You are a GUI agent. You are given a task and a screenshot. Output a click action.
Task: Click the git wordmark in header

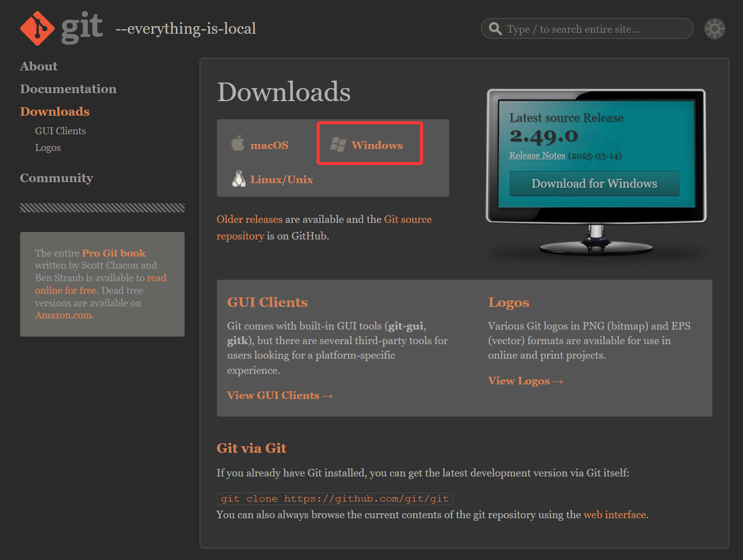click(x=82, y=28)
